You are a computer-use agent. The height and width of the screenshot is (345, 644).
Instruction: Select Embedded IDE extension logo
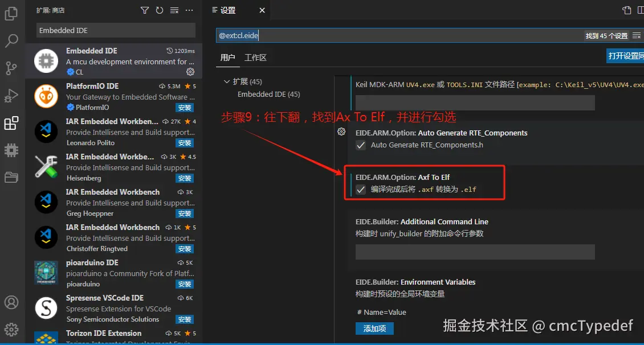pyautogui.click(x=46, y=61)
